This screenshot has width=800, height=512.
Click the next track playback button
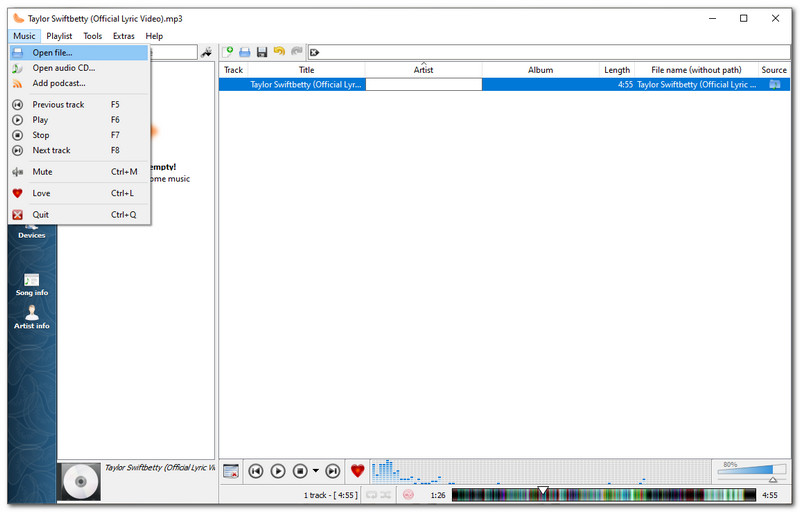pos(333,471)
